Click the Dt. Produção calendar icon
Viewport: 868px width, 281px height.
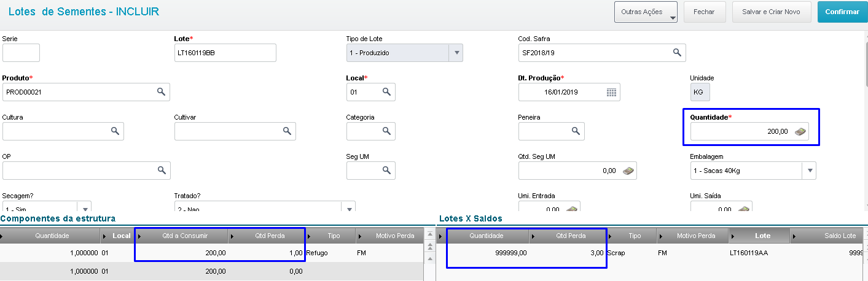coord(611,92)
